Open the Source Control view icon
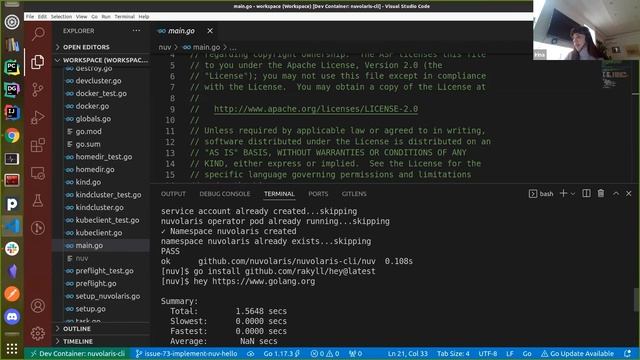Image resolution: width=640 pixels, height=360 pixels. (38, 89)
